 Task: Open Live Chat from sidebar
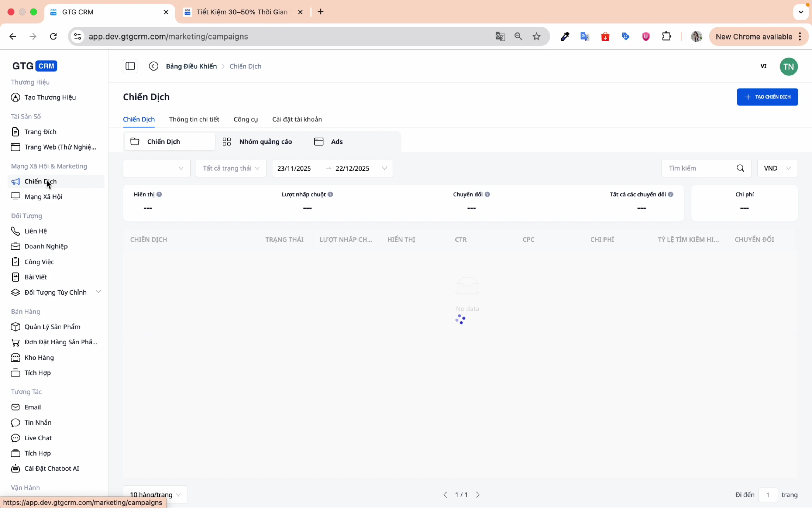coord(38,438)
